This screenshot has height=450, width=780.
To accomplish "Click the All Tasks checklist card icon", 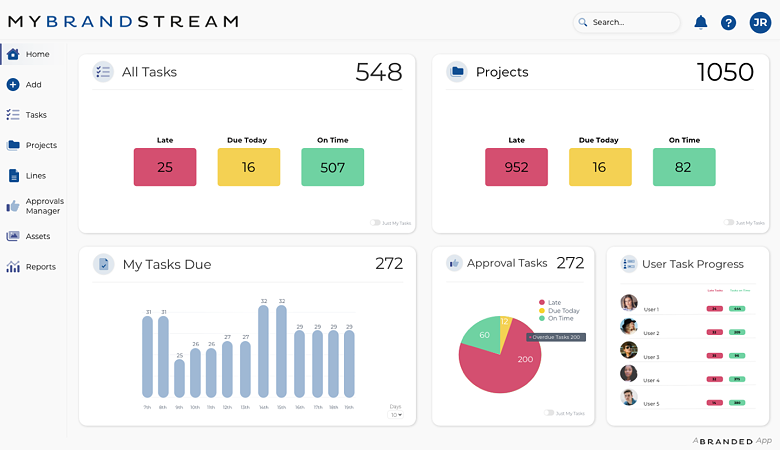I will pos(103,72).
